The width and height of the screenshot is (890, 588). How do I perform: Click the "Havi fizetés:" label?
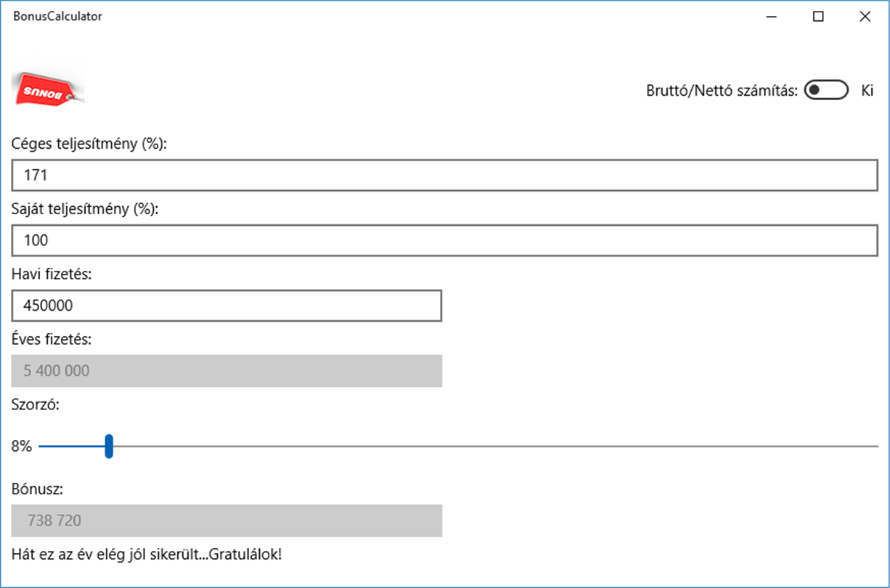click(49, 274)
